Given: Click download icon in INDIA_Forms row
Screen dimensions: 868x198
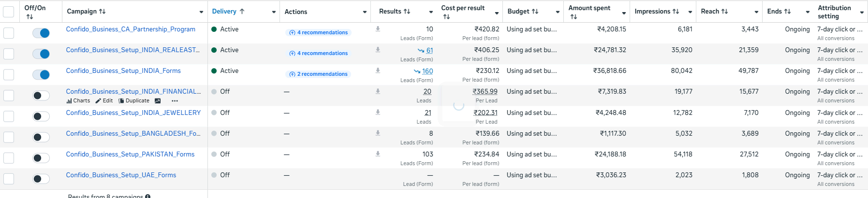Looking at the screenshot, I should (378, 71).
